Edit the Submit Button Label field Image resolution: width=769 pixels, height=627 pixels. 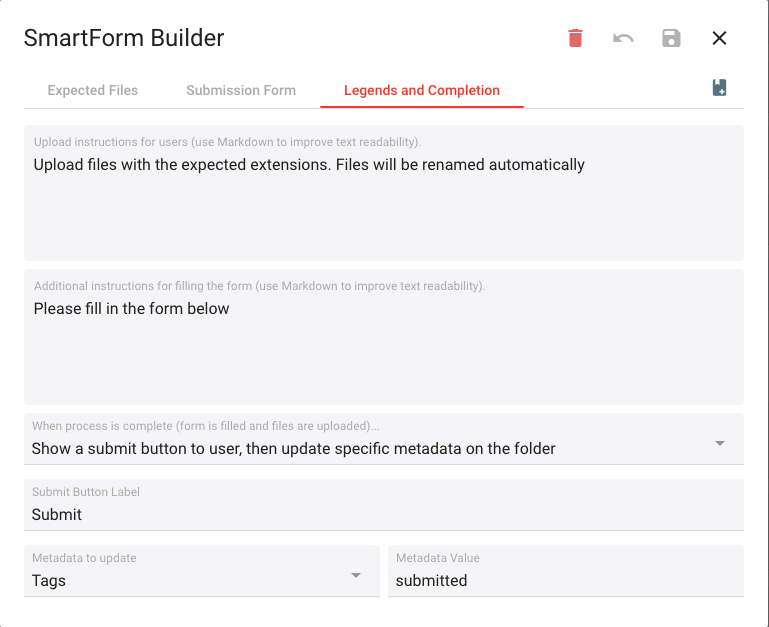coord(384,505)
